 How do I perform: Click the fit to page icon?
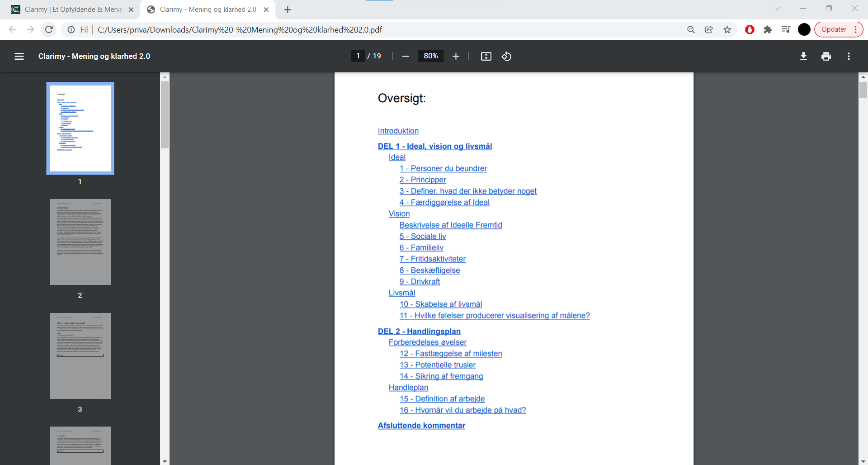(486, 56)
